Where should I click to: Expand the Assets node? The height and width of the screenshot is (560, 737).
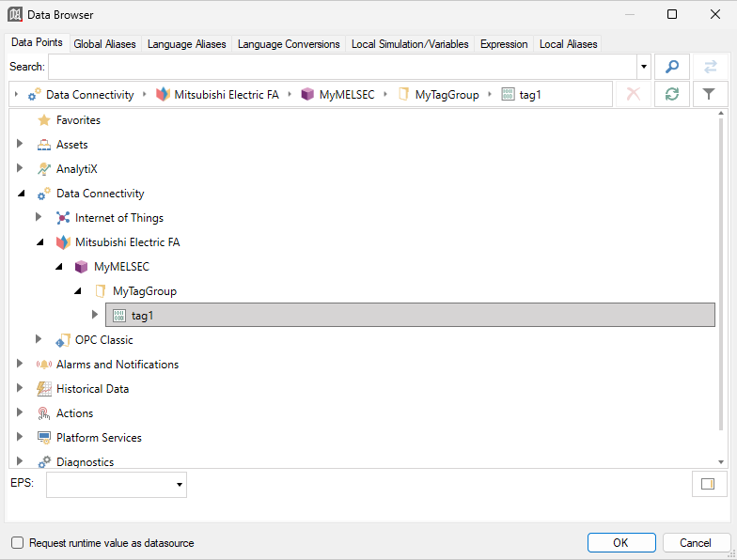[19, 143]
